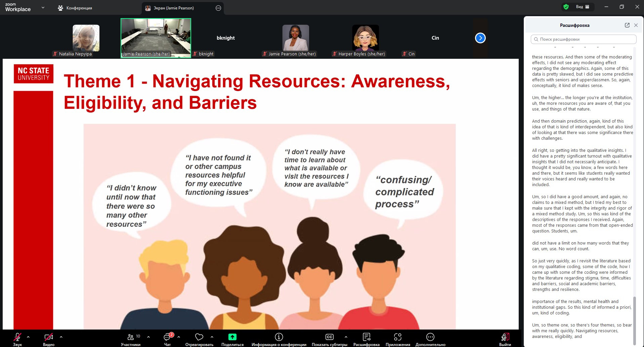Expand video options arrow next to camera
This screenshot has height=347, width=644.
(61, 337)
